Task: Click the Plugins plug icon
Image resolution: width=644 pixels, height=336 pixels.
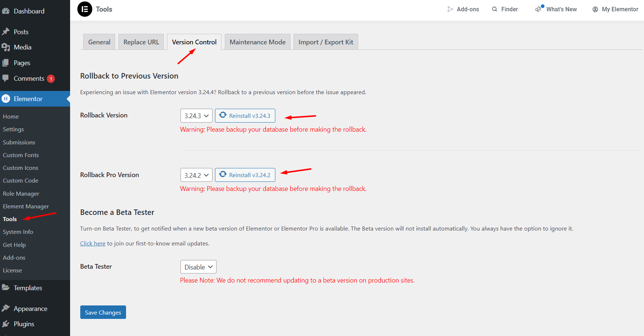Action: point(6,324)
